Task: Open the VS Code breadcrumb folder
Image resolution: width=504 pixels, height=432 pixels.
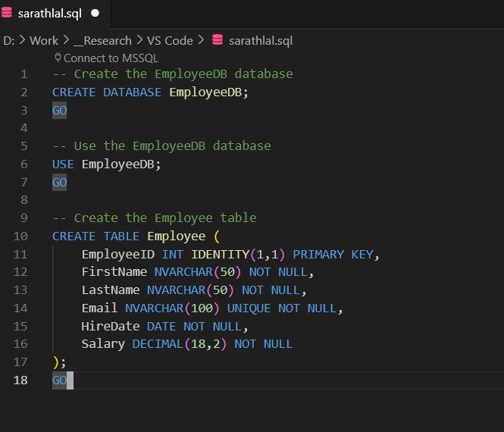Action: [x=170, y=40]
